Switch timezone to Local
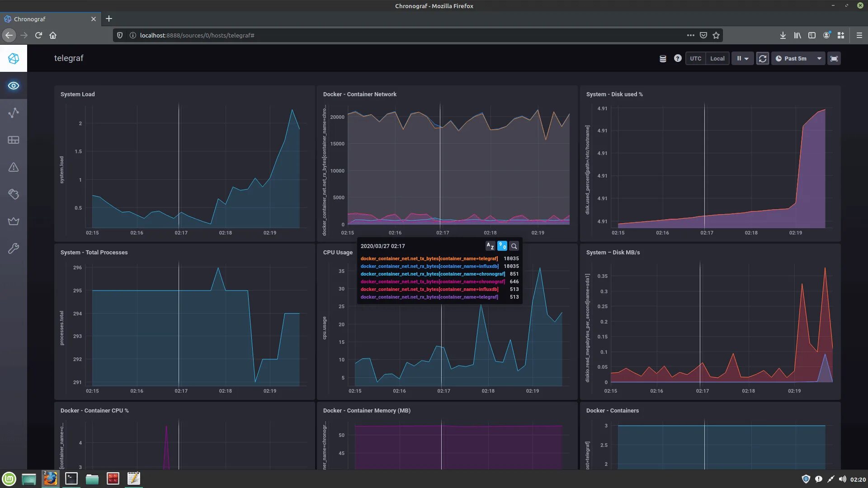This screenshot has height=488, width=868. click(x=717, y=59)
